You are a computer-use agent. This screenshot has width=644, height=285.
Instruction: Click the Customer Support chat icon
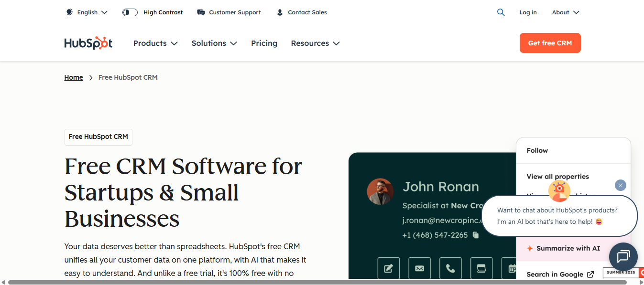201,12
